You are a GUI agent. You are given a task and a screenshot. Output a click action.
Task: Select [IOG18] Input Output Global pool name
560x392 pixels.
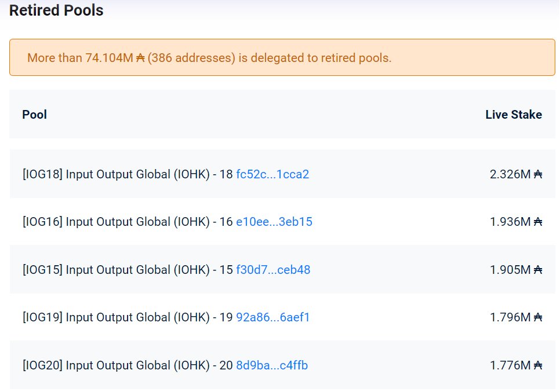tap(128, 174)
